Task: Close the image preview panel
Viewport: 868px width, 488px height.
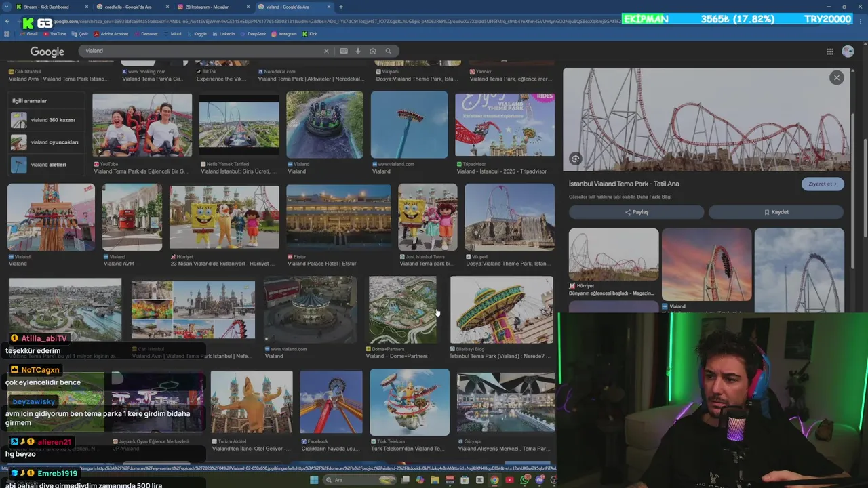Action: (x=837, y=78)
